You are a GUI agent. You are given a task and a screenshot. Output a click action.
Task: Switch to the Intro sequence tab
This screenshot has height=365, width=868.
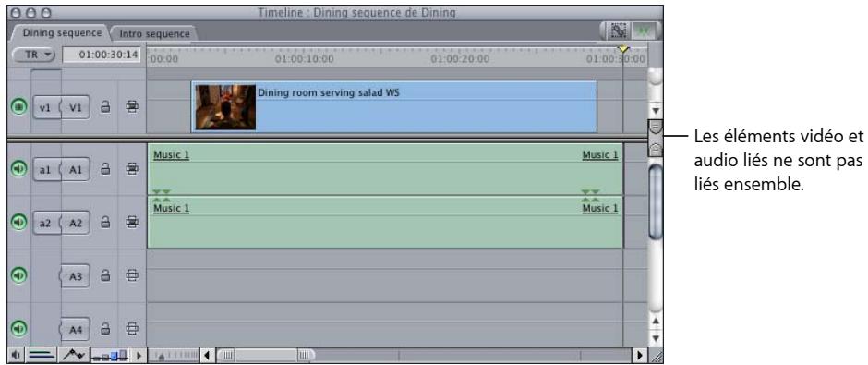(x=154, y=33)
